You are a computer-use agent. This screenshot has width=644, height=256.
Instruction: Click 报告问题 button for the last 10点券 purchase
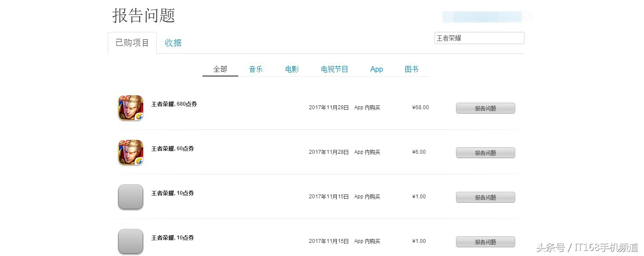485,242
